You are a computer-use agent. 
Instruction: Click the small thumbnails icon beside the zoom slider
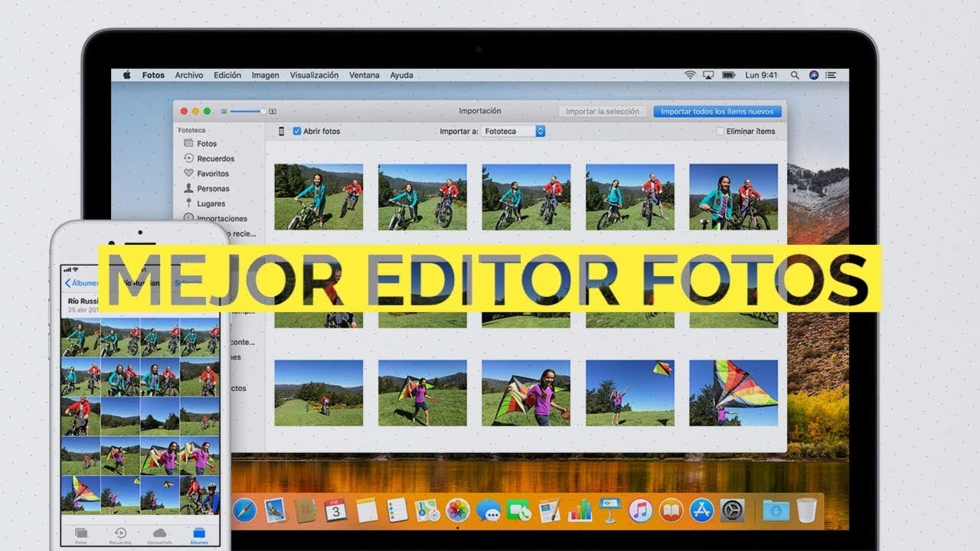coord(224,112)
